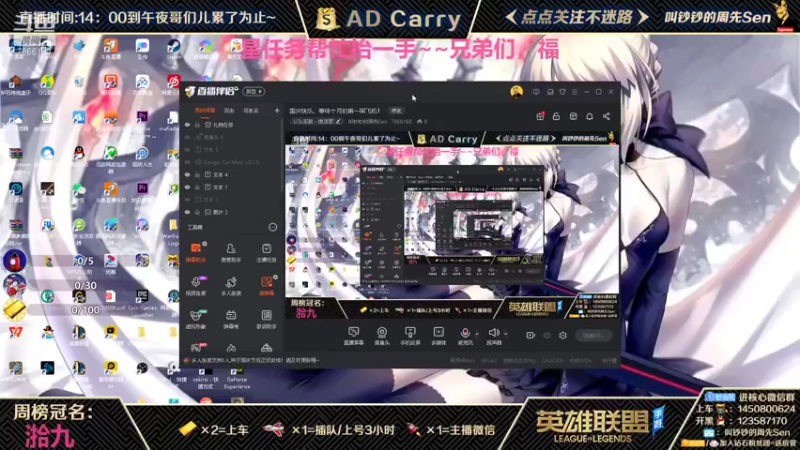Hide the 礼物任务 source layer
This screenshot has width=800, height=450.
pos(187,124)
